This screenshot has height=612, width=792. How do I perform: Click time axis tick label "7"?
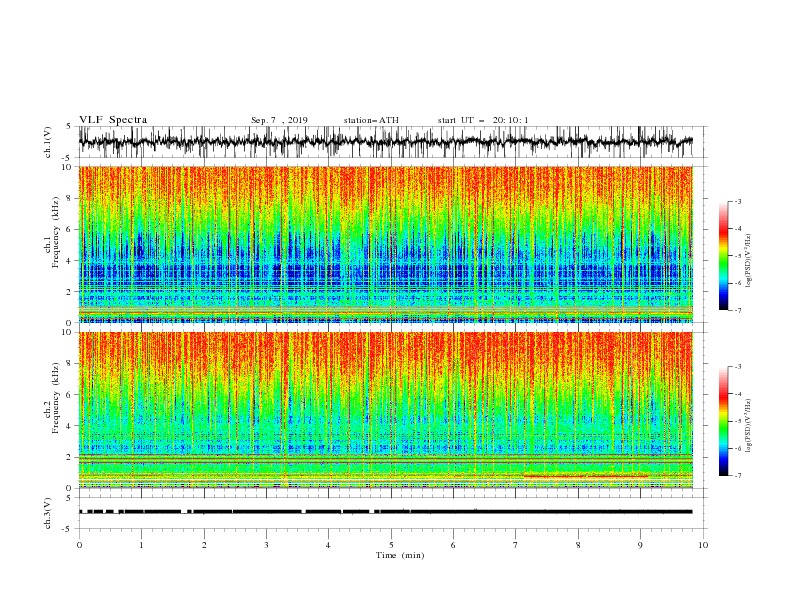pos(515,545)
